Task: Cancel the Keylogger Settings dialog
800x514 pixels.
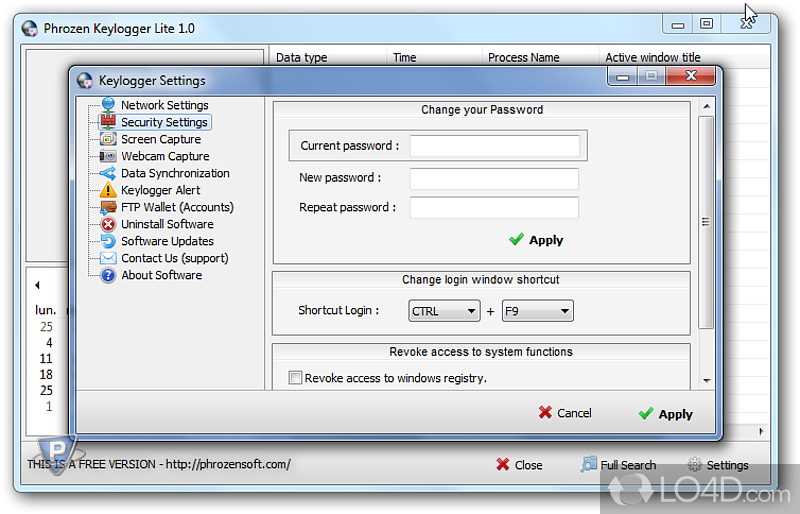Action: (565, 413)
